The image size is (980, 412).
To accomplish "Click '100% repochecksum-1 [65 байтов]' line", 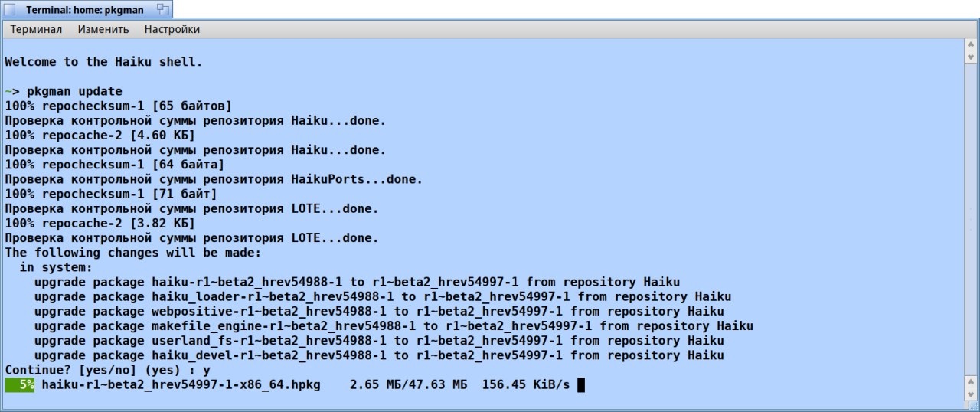I will coord(119,106).
